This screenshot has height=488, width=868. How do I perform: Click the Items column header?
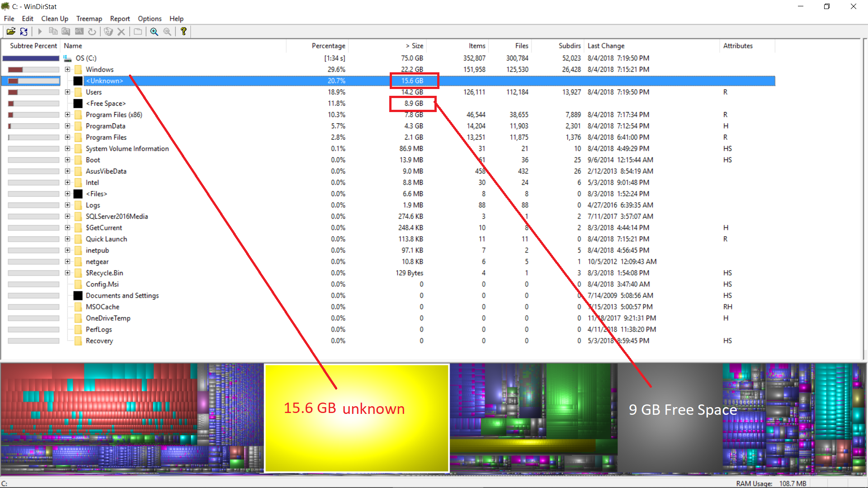click(x=458, y=46)
